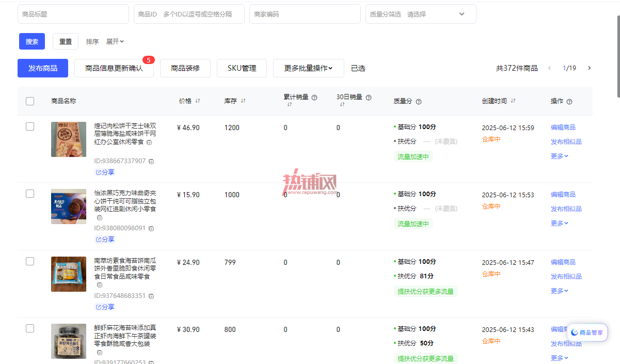This screenshot has width=620, height=364.
Task: Expand 更多 menu for first product row
Action: (559, 156)
